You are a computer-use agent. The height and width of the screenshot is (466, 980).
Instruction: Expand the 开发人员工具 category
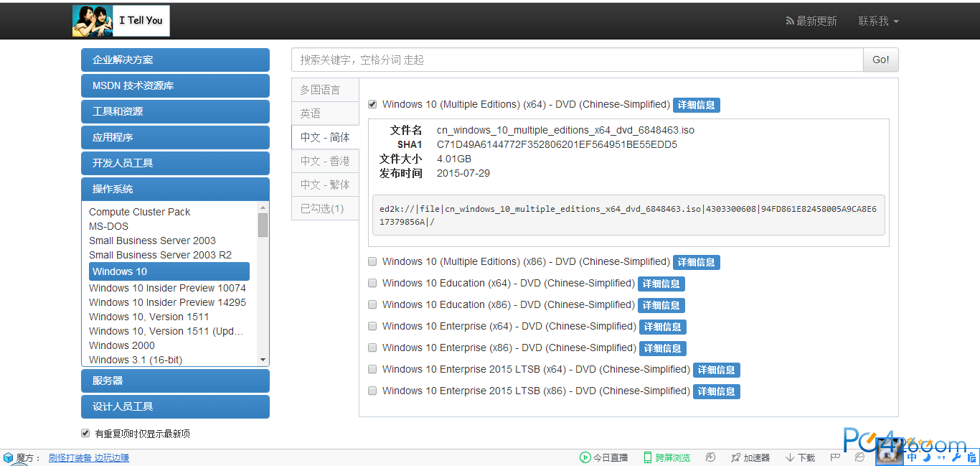tap(175, 163)
